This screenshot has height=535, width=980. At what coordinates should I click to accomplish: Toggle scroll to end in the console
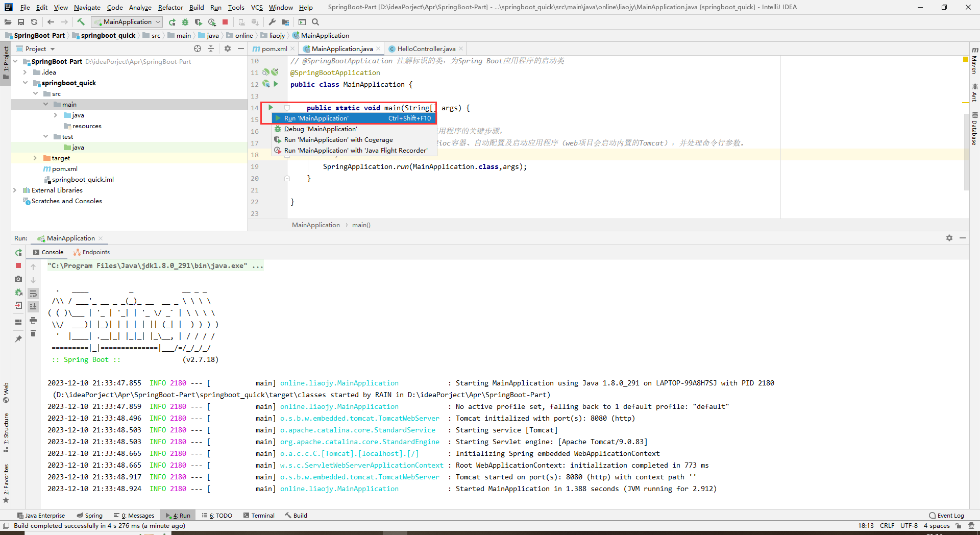tap(33, 306)
